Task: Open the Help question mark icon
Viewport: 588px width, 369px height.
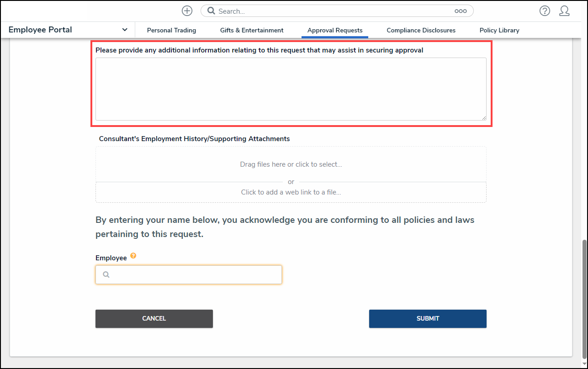Action: (x=545, y=11)
